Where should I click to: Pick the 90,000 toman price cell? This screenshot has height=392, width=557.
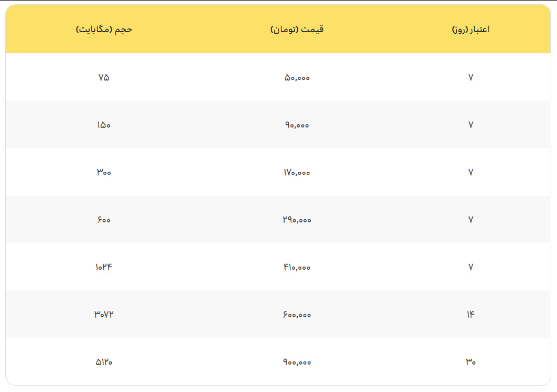(297, 125)
